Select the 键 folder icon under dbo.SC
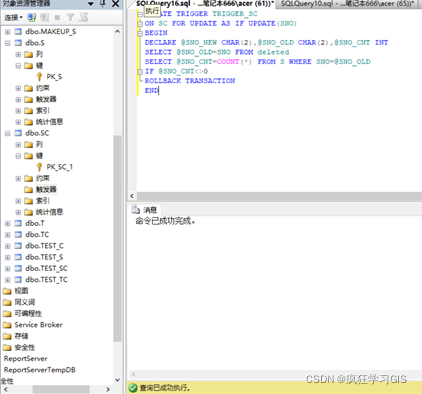The image size is (422, 394). (29, 156)
